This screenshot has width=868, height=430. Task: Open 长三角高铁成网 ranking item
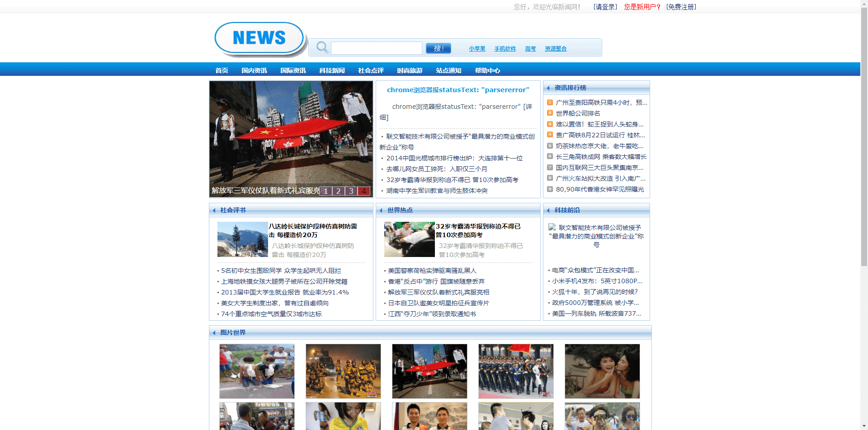(x=601, y=157)
